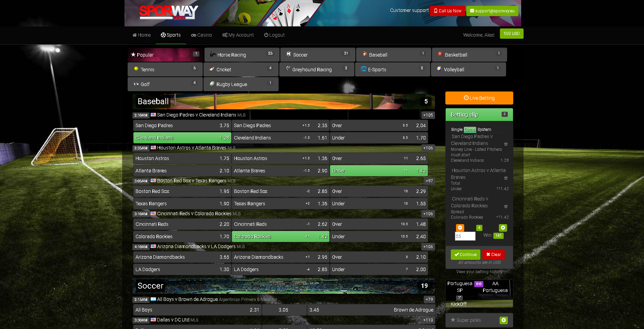Image resolution: width=644 pixels, height=329 pixels.
Task: Go to Home in navigation bar
Action: click(x=142, y=35)
